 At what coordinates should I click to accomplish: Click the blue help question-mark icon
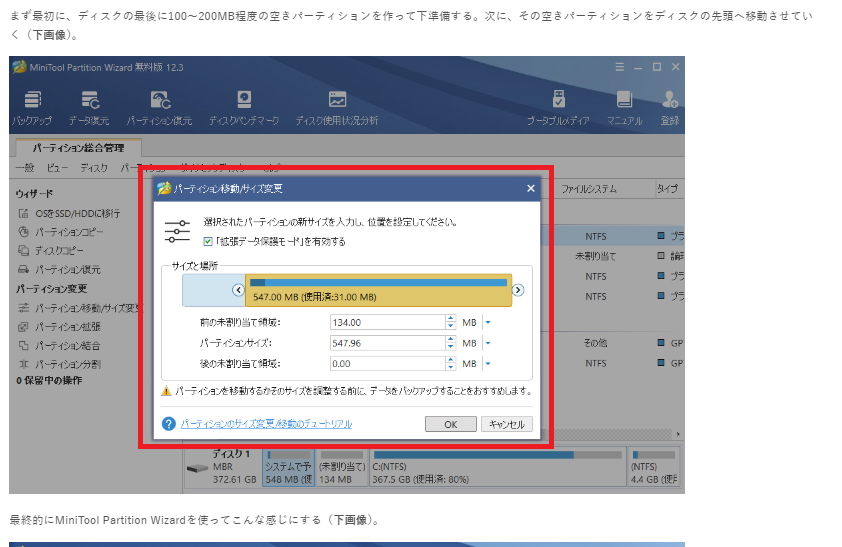(x=169, y=424)
